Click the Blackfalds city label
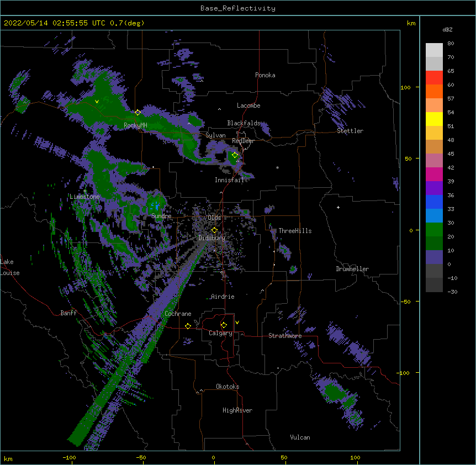The width and height of the screenshot is (476, 465). coord(244,123)
